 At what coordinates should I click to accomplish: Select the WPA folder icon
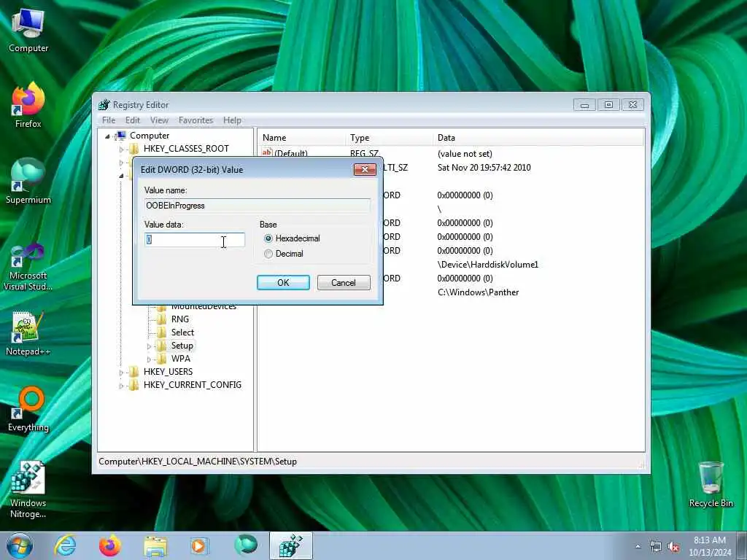click(162, 359)
